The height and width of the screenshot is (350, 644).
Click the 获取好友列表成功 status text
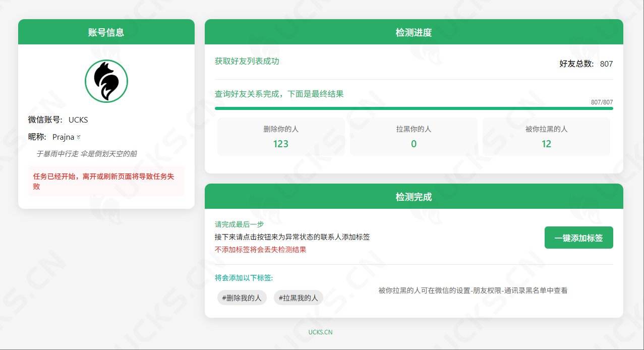click(247, 61)
